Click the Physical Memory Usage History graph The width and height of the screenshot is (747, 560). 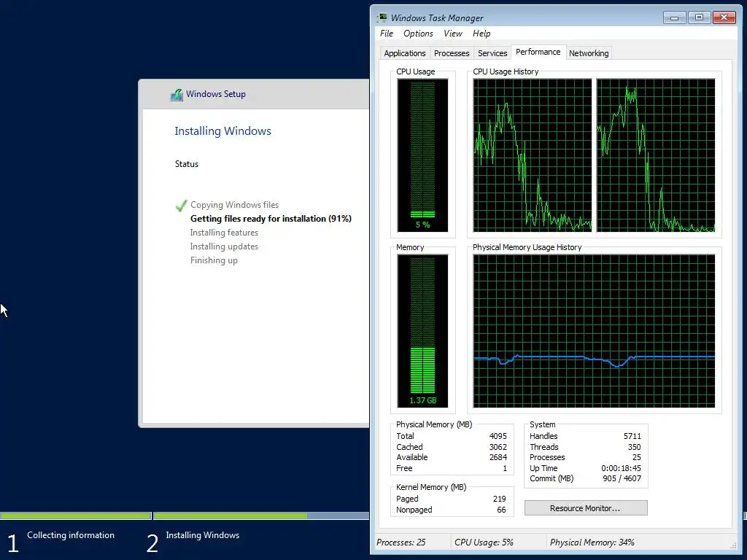coord(594,331)
